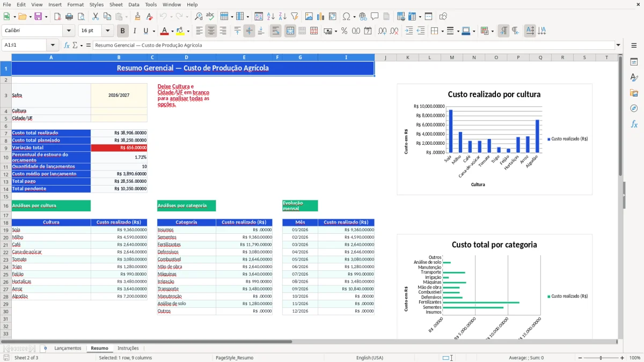Open font color dropdown arrow

172,31
